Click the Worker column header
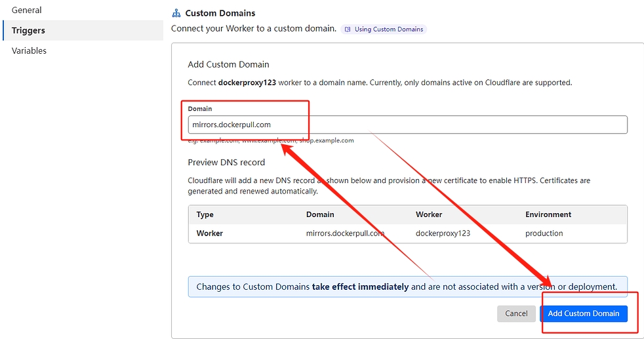 [429, 214]
